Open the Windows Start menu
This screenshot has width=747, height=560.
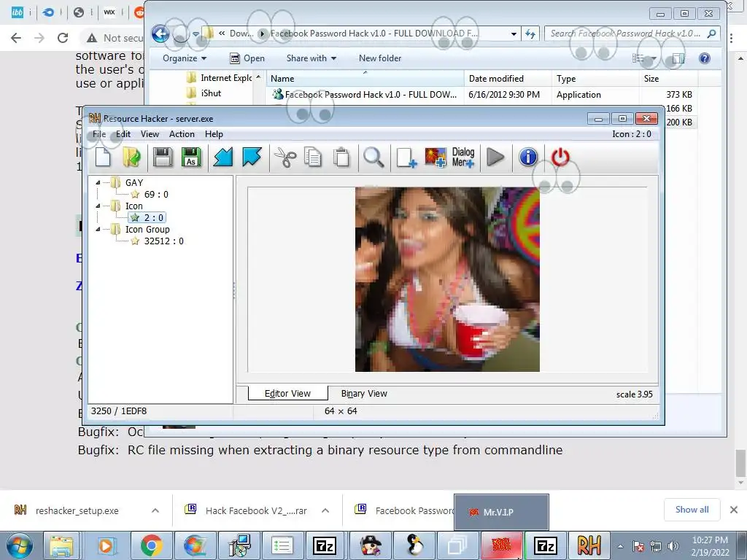tap(19, 545)
